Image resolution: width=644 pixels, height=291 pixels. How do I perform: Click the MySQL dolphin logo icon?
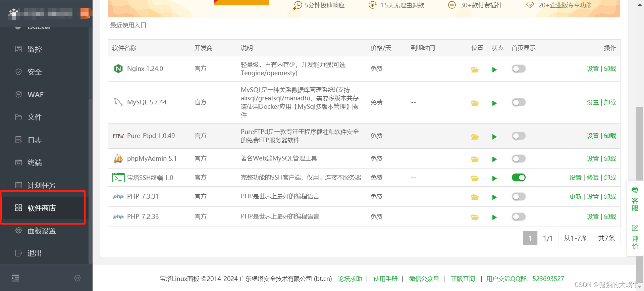coord(118,102)
